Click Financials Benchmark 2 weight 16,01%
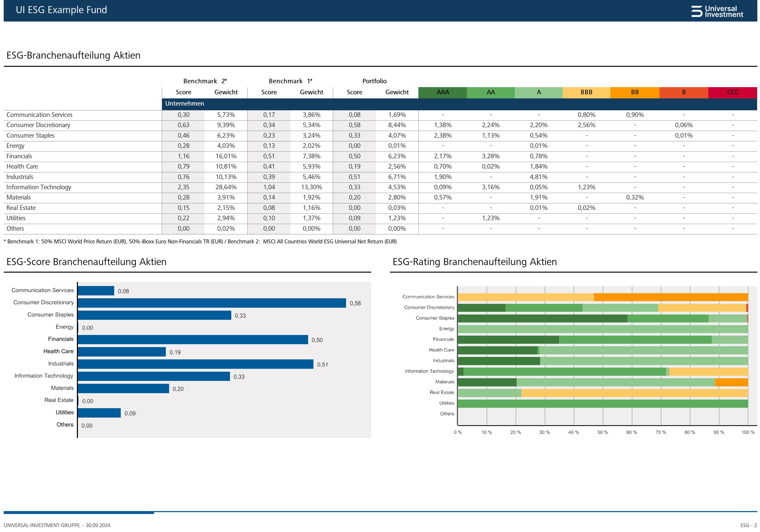Viewport: 760px width, 532px height. point(226,156)
